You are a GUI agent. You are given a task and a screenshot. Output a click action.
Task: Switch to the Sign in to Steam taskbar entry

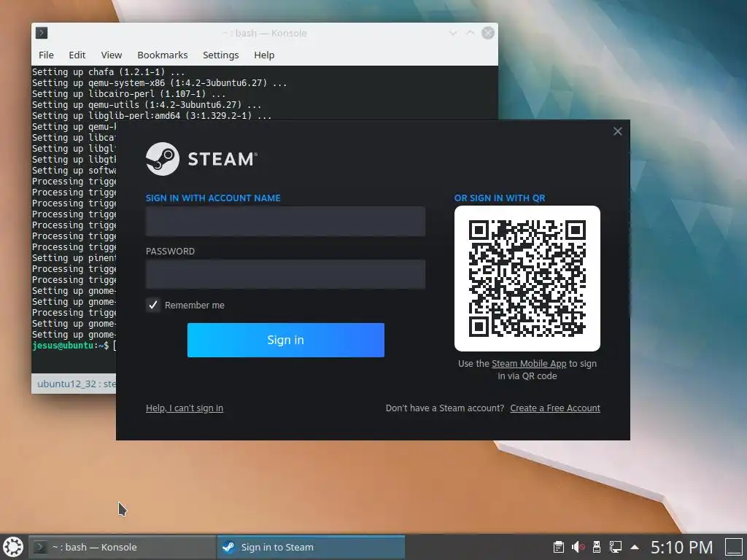(x=311, y=547)
